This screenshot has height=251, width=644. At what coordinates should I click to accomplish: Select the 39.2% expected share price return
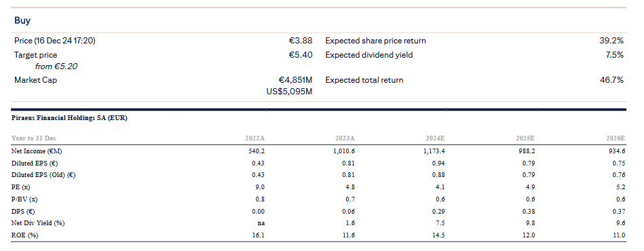[x=611, y=41]
